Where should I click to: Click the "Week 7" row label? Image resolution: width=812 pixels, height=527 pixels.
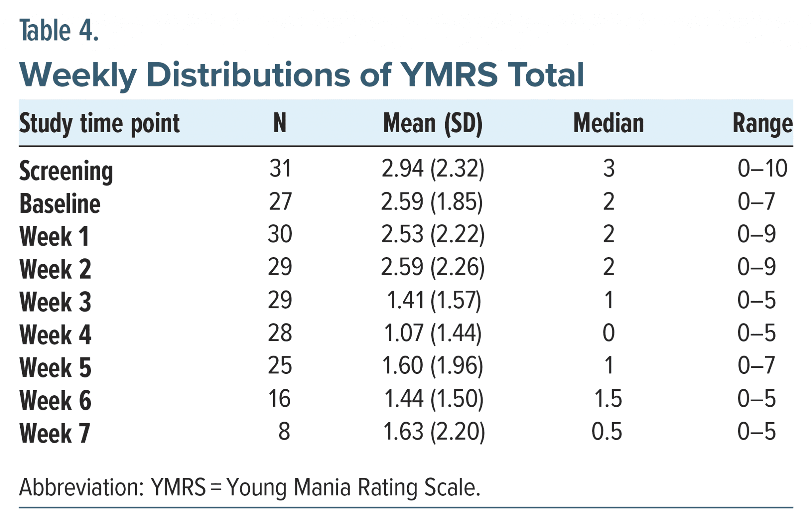(x=55, y=433)
